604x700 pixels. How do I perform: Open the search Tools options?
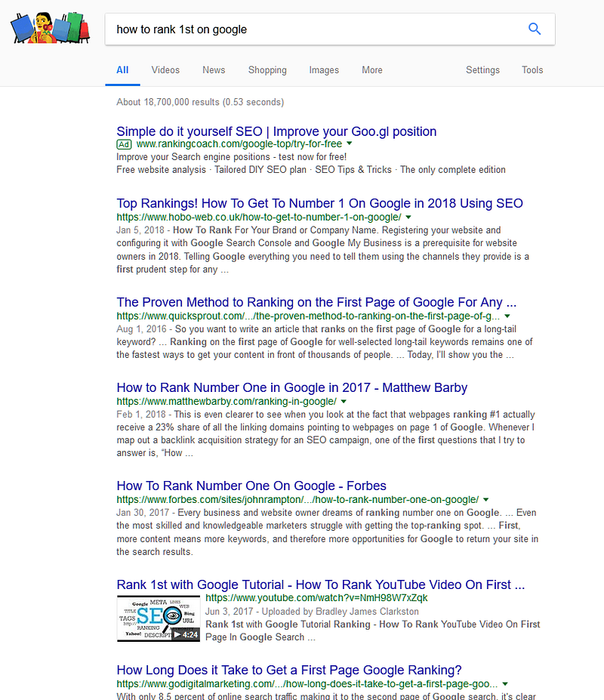tap(532, 70)
